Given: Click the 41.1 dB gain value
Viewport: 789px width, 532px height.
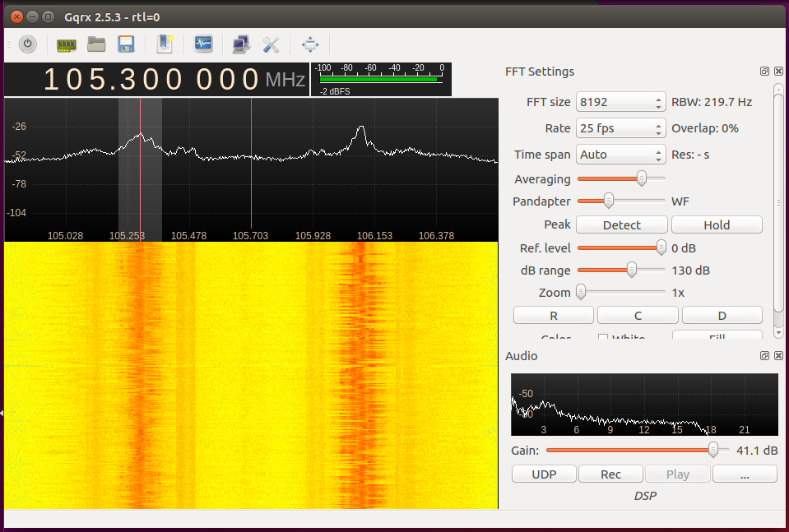Looking at the screenshot, I should click(757, 450).
